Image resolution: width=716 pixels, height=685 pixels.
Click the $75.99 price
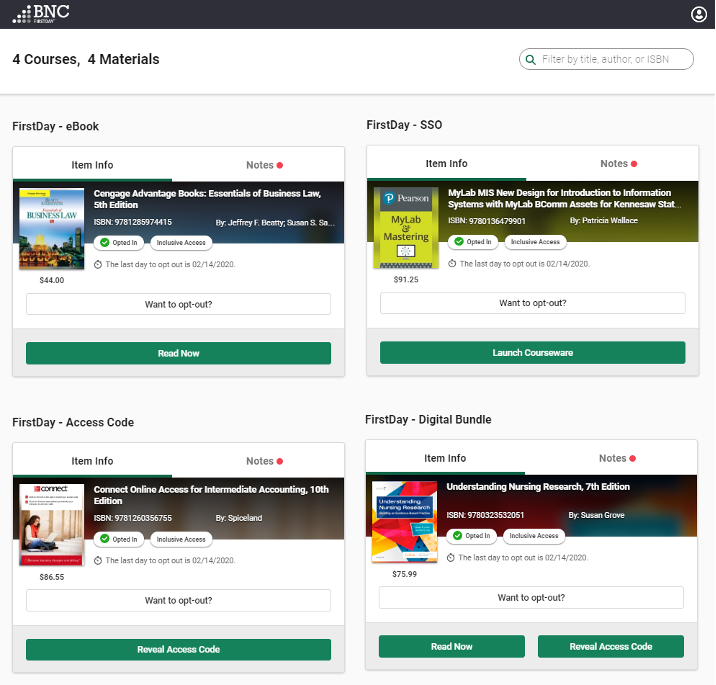[x=405, y=574]
